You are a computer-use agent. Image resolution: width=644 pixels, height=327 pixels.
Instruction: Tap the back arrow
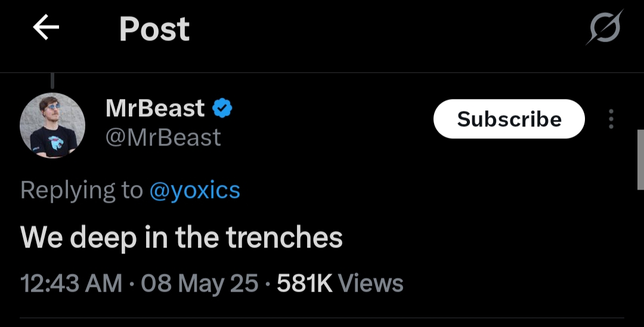point(46,28)
